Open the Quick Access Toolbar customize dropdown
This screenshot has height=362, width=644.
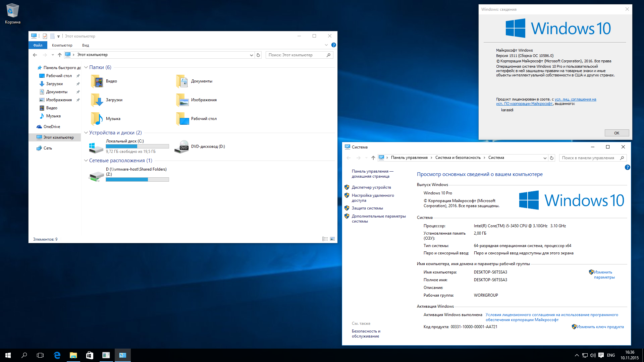(58, 36)
